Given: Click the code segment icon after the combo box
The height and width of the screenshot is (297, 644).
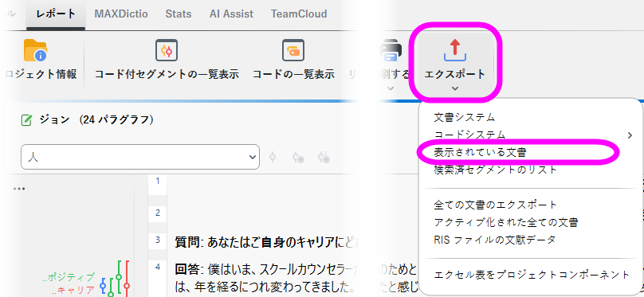Looking at the screenshot, I should tap(272, 157).
